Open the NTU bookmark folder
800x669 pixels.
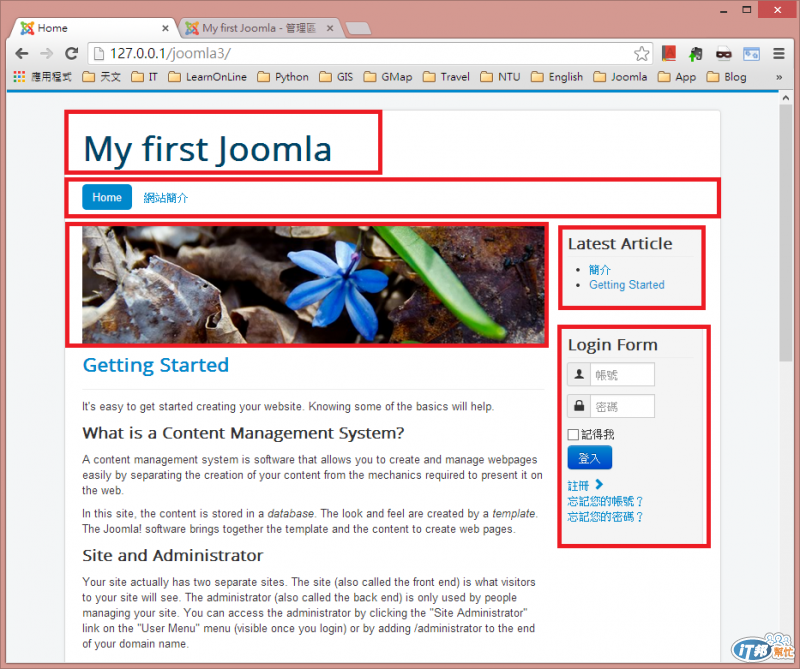click(501, 77)
